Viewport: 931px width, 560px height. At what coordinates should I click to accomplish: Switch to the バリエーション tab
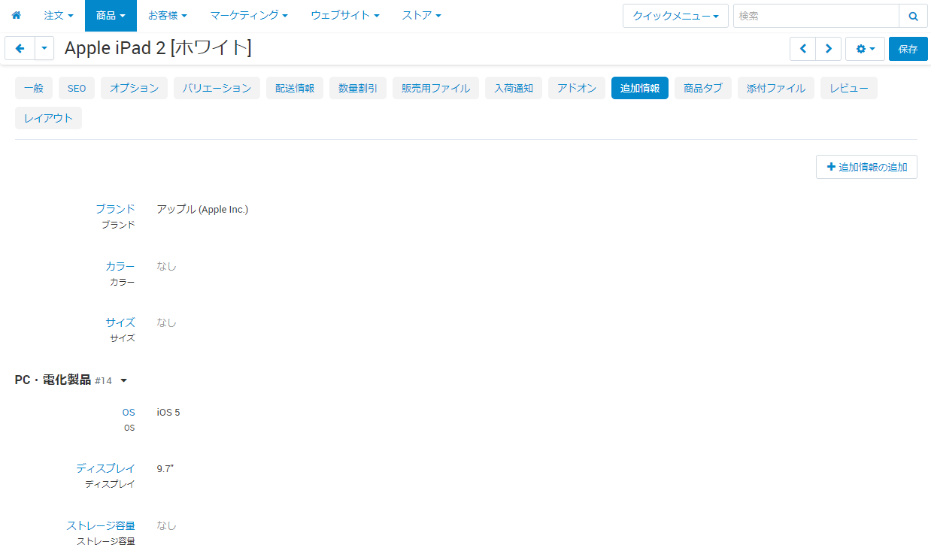(217, 88)
